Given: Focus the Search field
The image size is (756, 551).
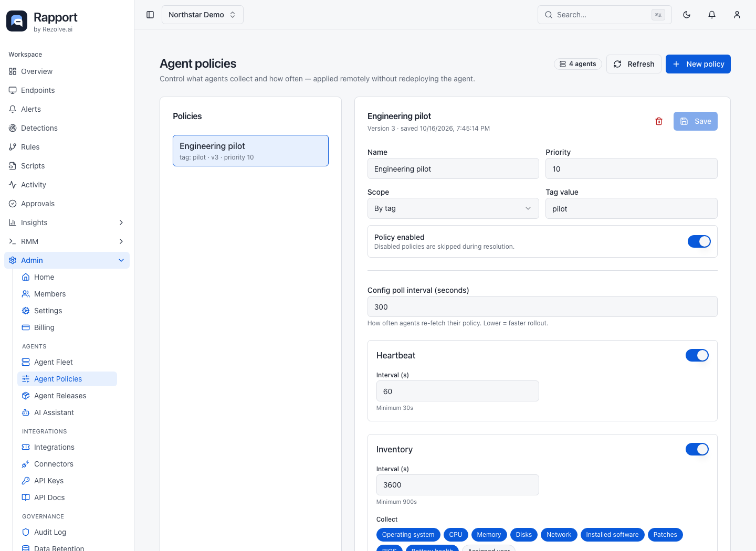Looking at the screenshot, I should click(x=605, y=15).
